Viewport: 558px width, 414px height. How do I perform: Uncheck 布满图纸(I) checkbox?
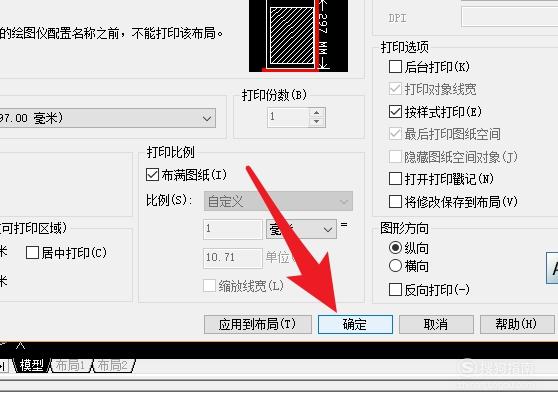tap(152, 175)
